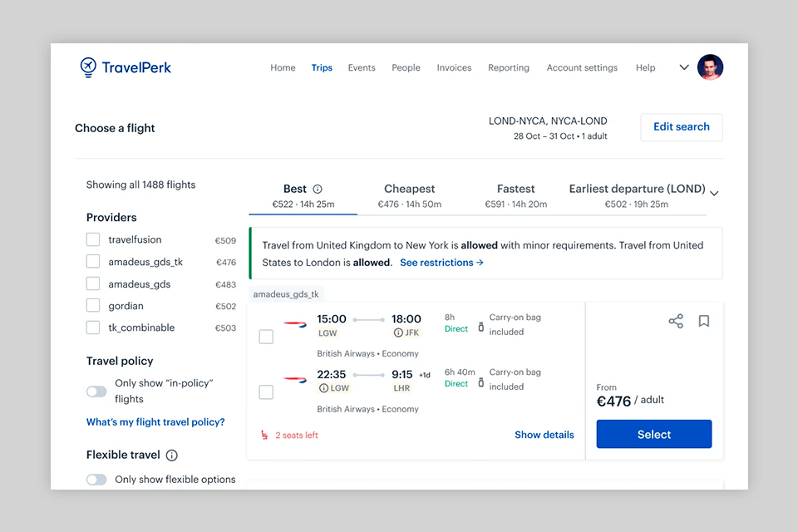This screenshot has width=798, height=532.
Task: Click the travelfusion €509 price
Action: (225, 240)
